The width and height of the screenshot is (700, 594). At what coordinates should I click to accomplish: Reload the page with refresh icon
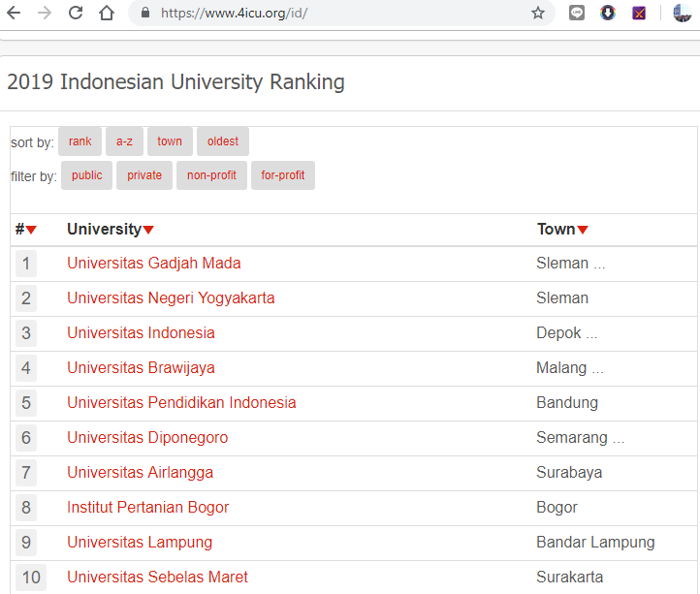[x=76, y=14]
